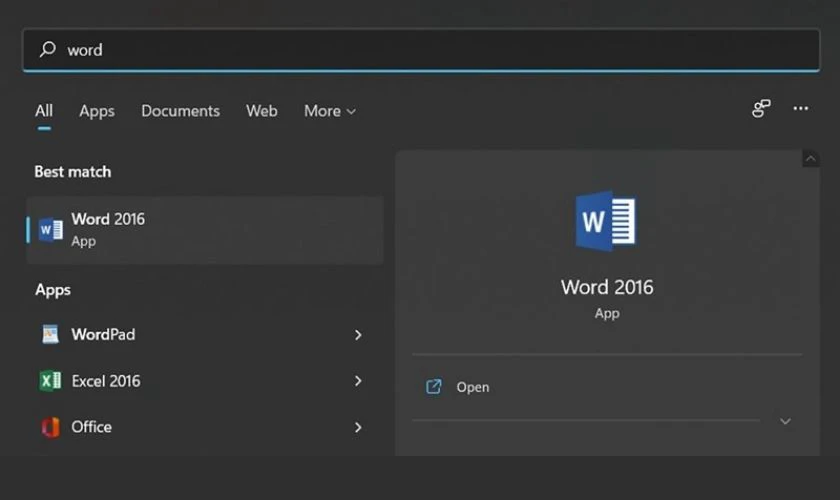Open the three-dot options menu
Screen dimensions: 840x500
coord(801,108)
